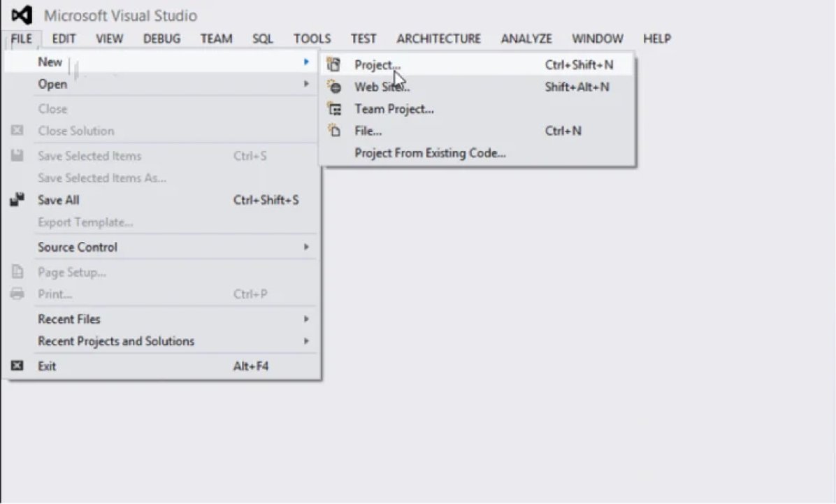Open the VIEW menu

[109, 38]
